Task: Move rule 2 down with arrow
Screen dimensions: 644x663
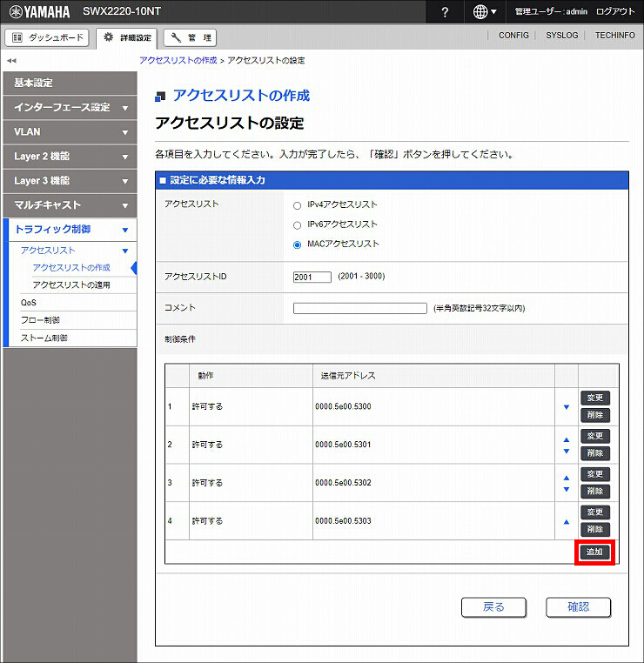Action: point(567,452)
